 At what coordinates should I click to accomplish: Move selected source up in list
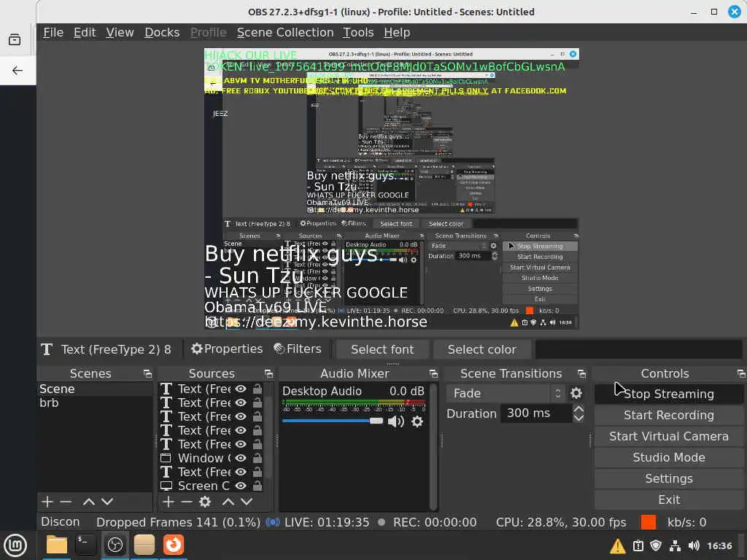pyautogui.click(x=228, y=502)
